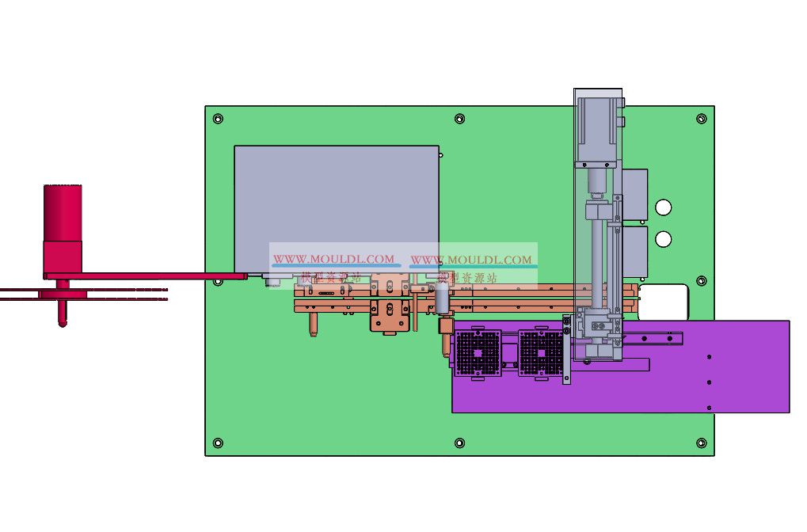
Task: Select the white rounded rectangular cutout
Action: click(x=664, y=302)
